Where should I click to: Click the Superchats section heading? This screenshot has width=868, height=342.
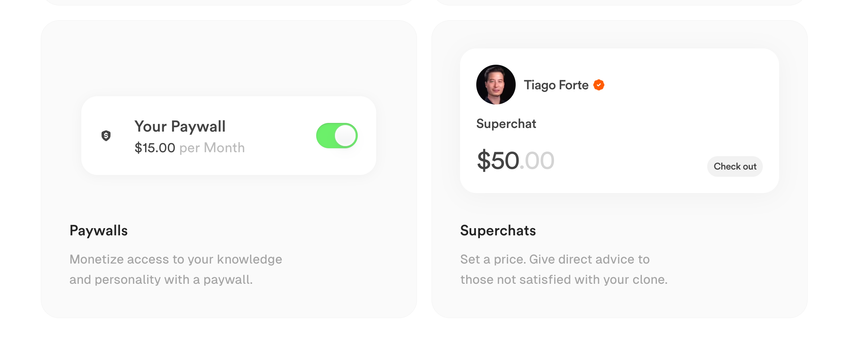click(x=498, y=231)
